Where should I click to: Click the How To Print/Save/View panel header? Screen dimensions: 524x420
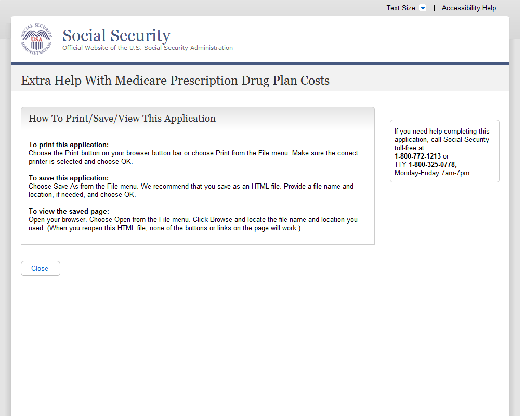pyautogui.click(x=122, y=119)
